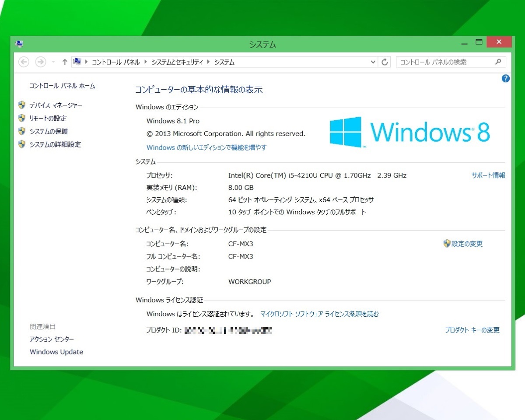Click the system window title bar icon
525x420 pixels.
pyautogui.click(x=19, y=44)
